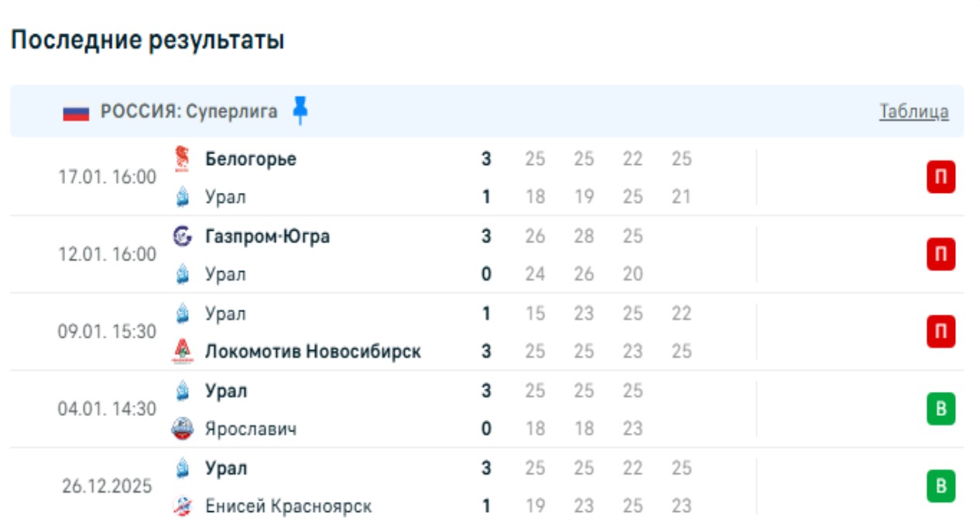
Task: Click the Ярославич team logo
Action: tap(182, 428)
